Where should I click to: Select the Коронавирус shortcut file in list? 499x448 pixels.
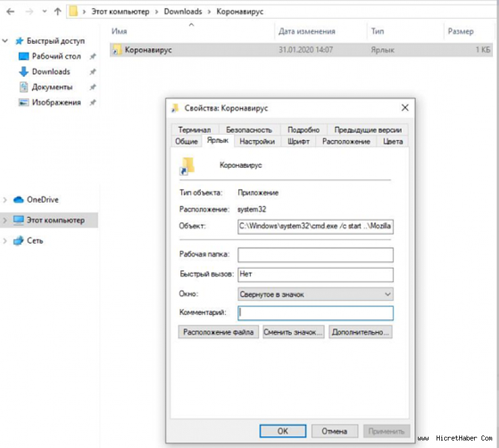[148, 50]
